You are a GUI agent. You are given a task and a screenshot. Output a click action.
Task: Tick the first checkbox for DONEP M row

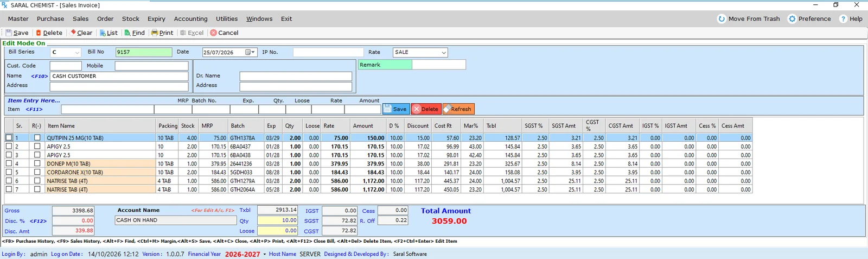click(x=9, y=164)
